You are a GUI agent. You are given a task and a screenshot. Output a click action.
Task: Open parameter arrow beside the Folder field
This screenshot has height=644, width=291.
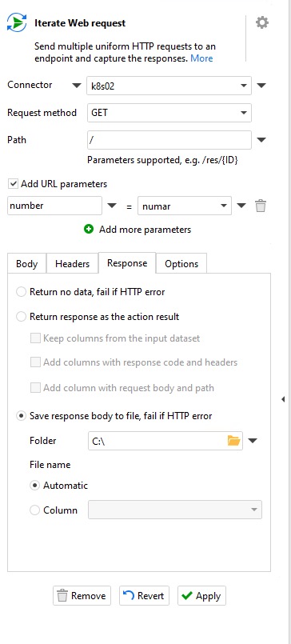[x=253, y=441]
